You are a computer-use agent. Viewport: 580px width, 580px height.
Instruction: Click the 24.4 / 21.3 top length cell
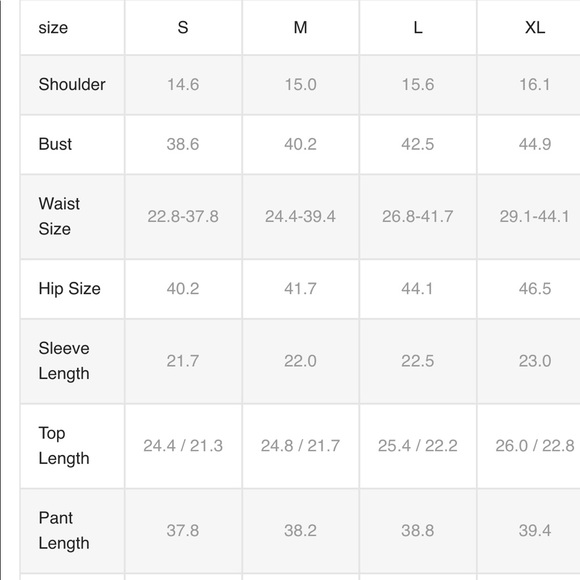(183, 446)
